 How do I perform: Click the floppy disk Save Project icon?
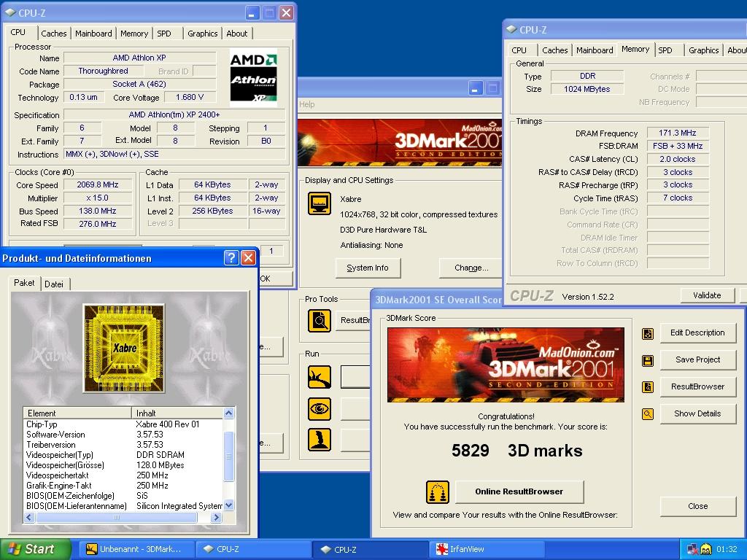(648, 360)
